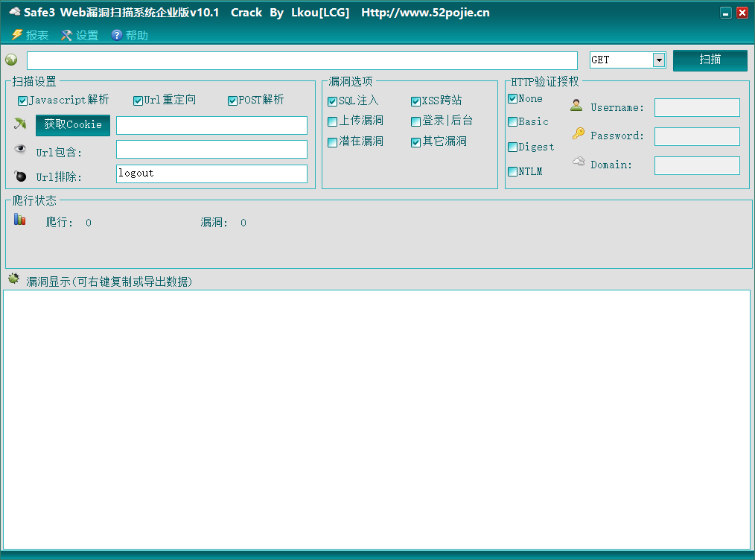The height and width of the screenshot is (560, 755).
Task: Click the 获取Cookie button
Action: pos(73,125)
